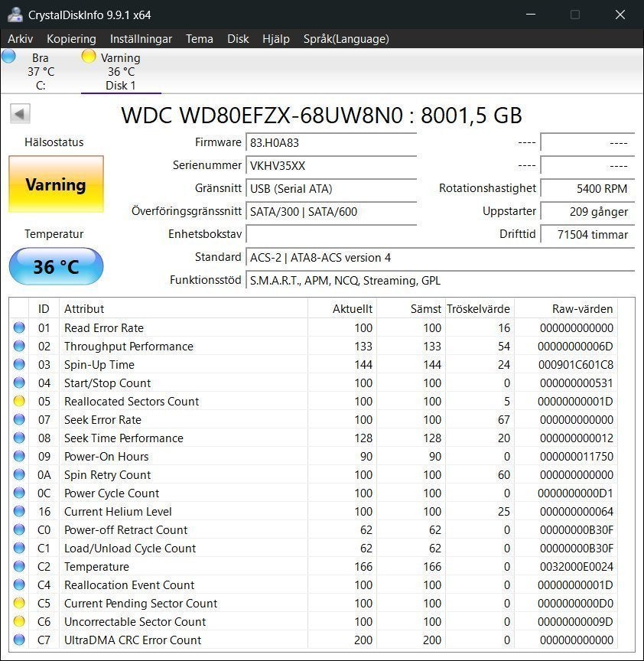The height and width of the screenshot is (661, 644).
Task: Open the Hjälp menu
Action: [275, 39]
